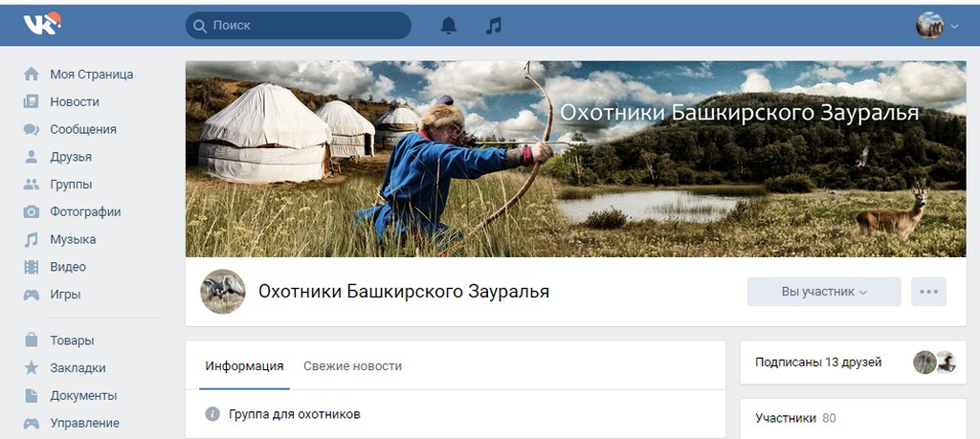Screen dimensions: 980x439
Task: Open Товары shopping bag icon
Action: coord(32,340)
